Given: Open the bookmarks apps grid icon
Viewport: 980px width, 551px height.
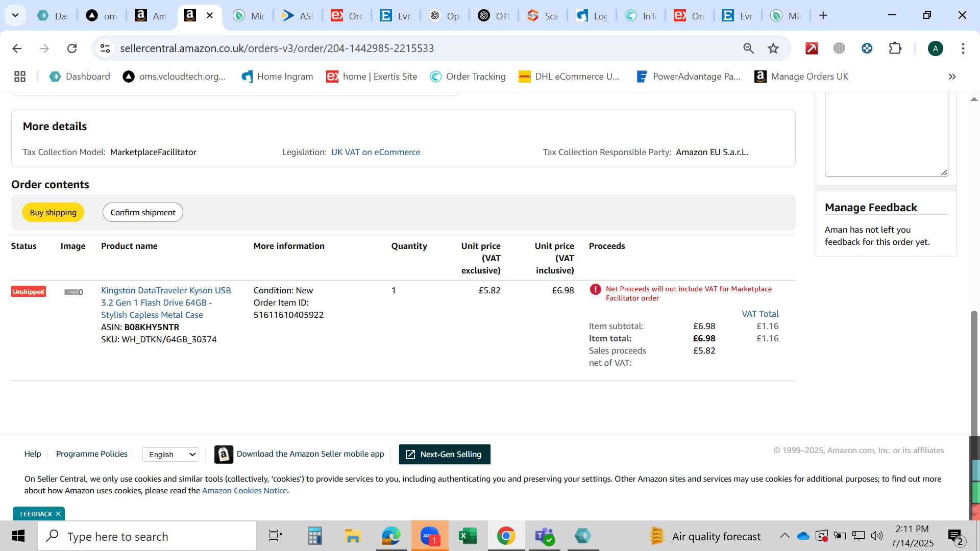Looking at the screenshot, I should tap(20, 77).
